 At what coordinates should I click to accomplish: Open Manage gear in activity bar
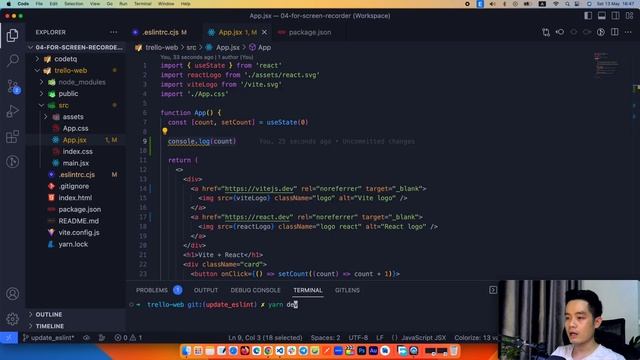point(12,319)
